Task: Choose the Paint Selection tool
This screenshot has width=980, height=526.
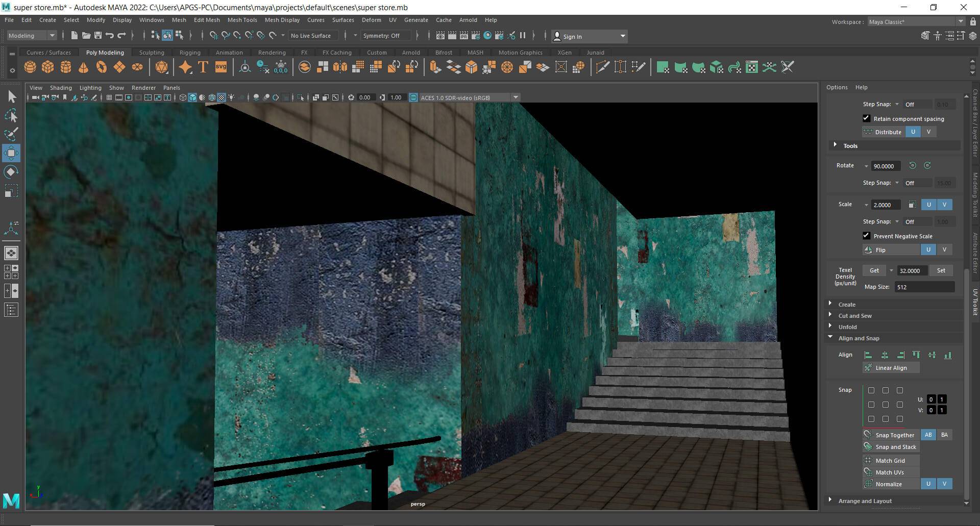Action: (x=11, y=134)
